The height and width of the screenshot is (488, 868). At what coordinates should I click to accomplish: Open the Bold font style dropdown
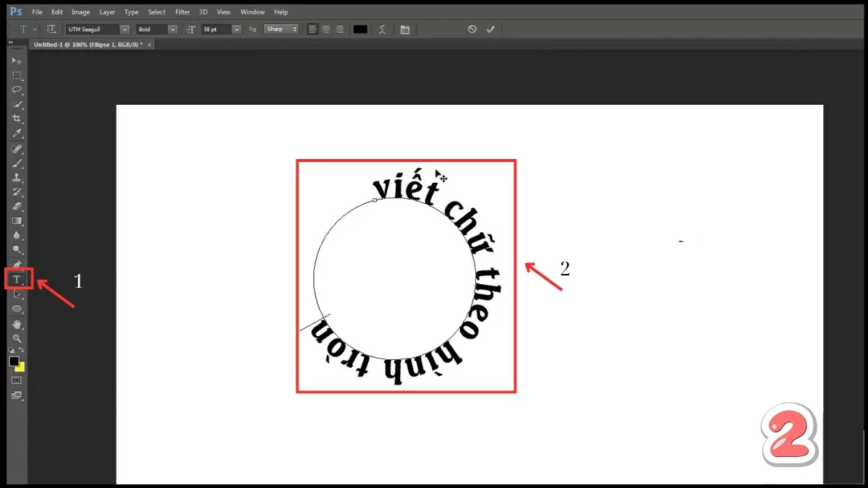tap(173, 29)
